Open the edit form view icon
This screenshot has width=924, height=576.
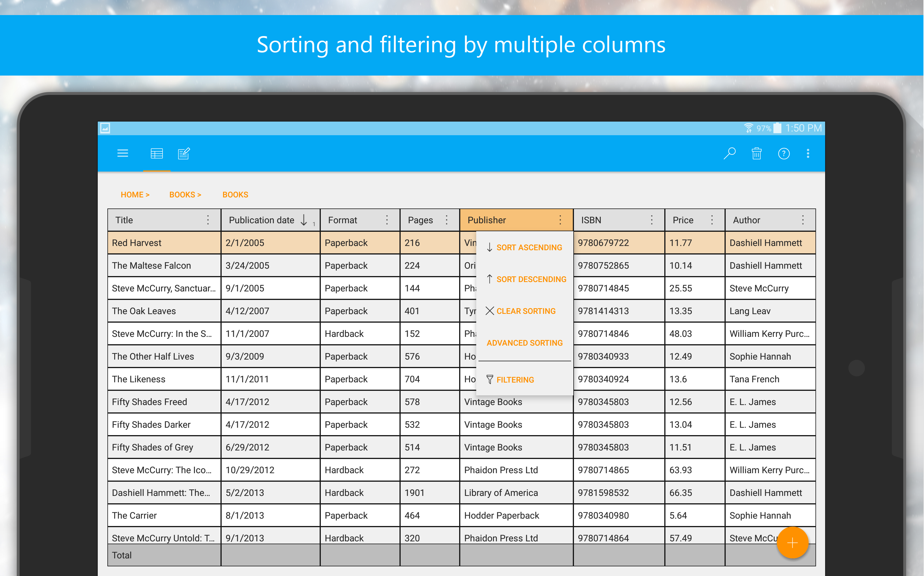(x=184, y=154)
